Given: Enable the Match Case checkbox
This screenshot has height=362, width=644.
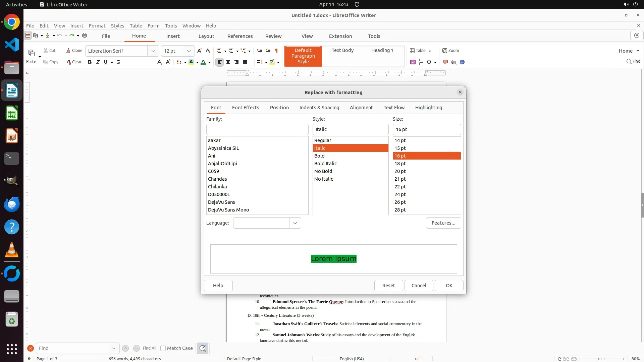Looking at the screenshot, I should click(x=163, y=348).
